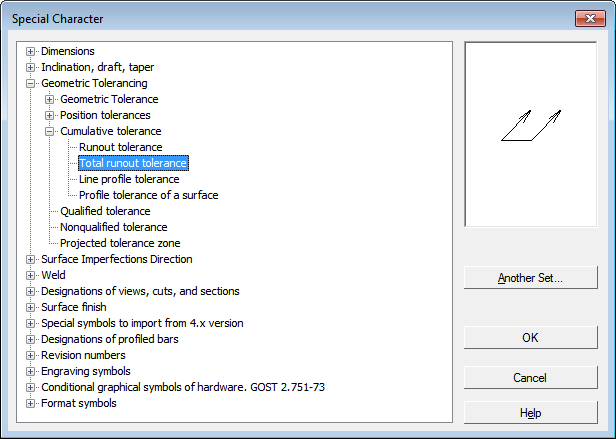Select Qualified tolerance item
This screenshot has height=439, width=616.
(x=105, y=211)
